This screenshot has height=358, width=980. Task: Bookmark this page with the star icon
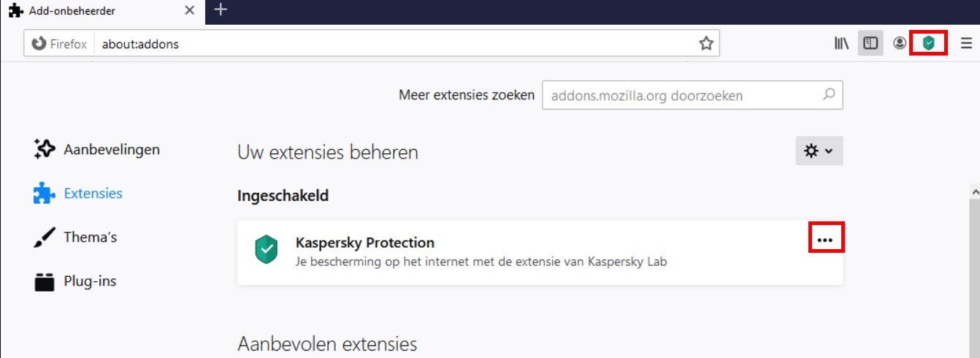(705, 44)
